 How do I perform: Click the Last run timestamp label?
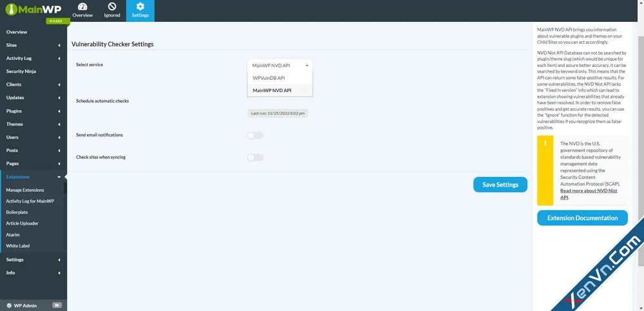click(x=278, y=113)
